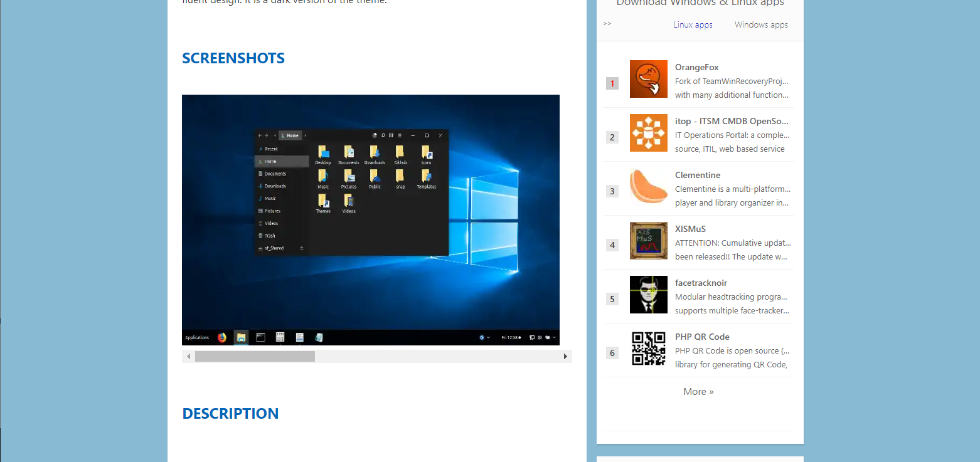
Task: Click 'with many additional function...' text
Action: [732, 95]
